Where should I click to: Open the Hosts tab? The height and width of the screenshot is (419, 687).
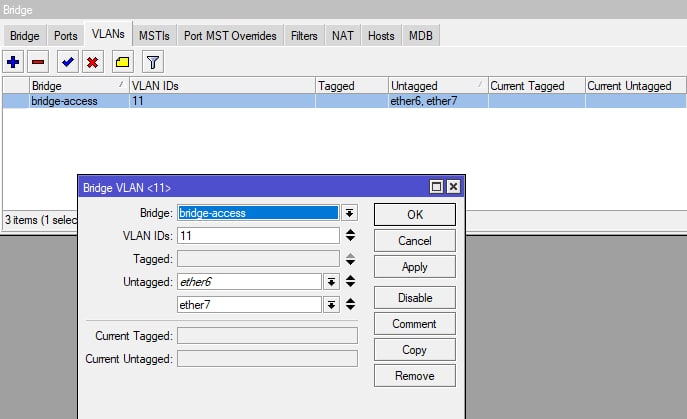pyautogui.click(x=381, y=36)
